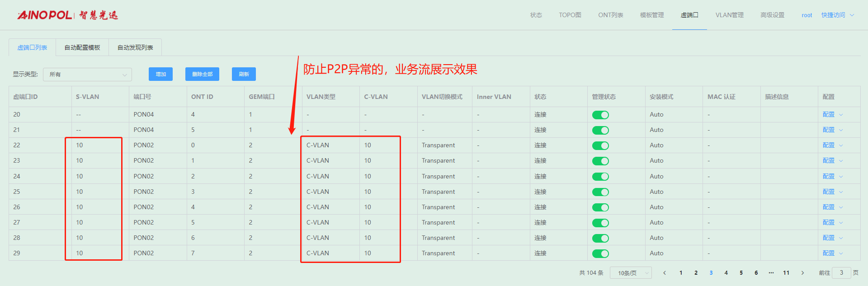The width and height of the screenshot is (868, 286).
Task: Click the pagination ellipsis to jump pages
Action: click(771, 273)
